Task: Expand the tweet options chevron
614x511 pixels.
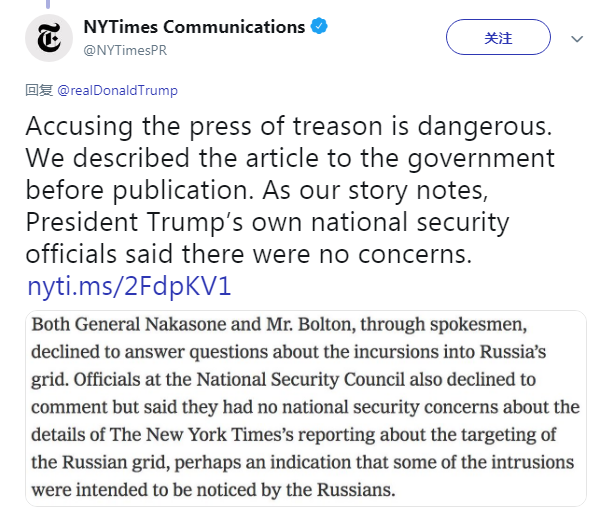Action: pos(577,39)
